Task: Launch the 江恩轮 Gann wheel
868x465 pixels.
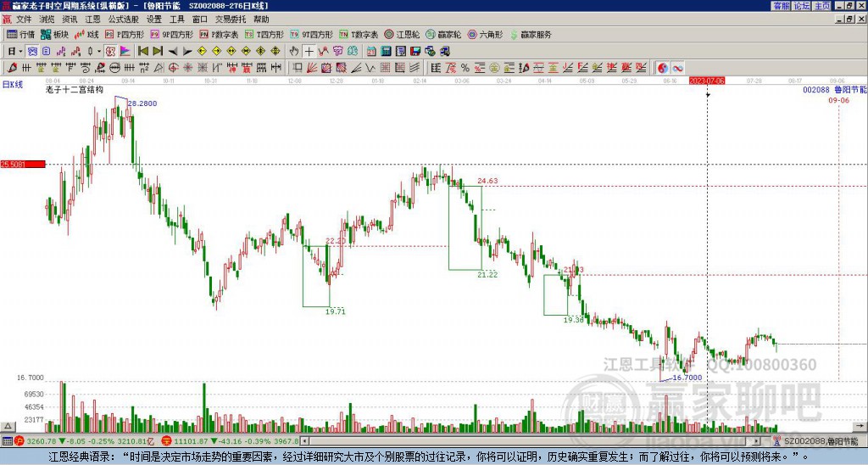Action: click(x=402, y=34)
